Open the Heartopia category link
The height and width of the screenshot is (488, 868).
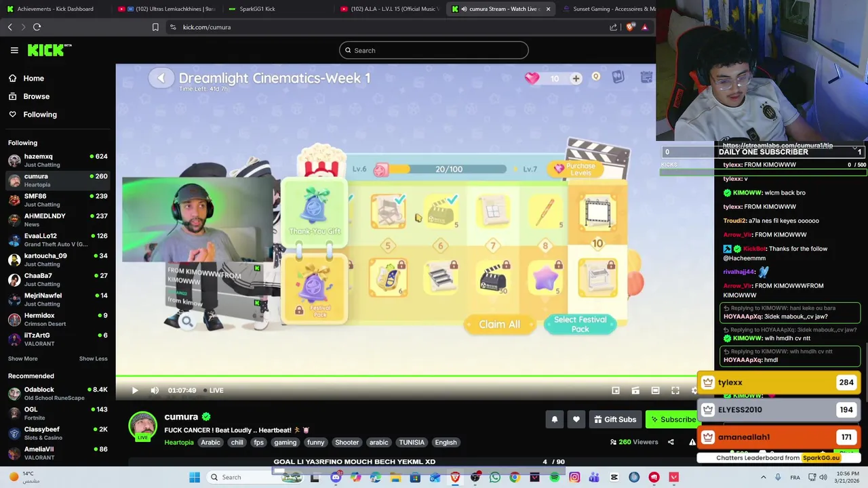pyautogui.click(x=179, y=443)
